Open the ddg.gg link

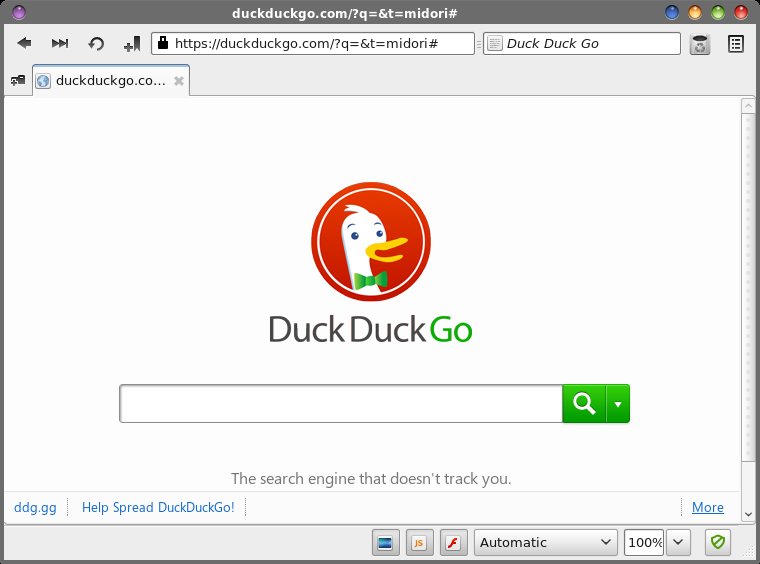click(x=35, y=507)
